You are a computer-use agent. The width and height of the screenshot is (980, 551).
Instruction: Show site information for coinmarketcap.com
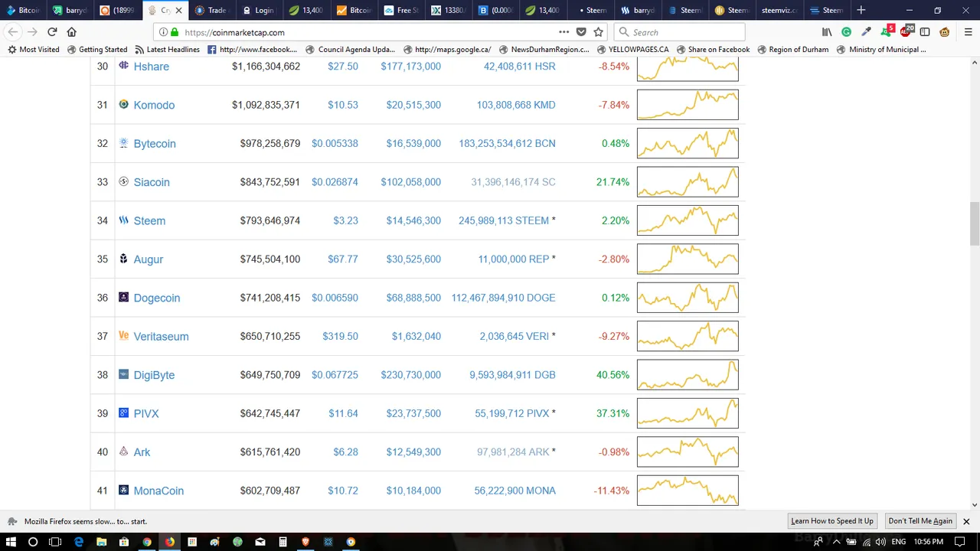162,32
